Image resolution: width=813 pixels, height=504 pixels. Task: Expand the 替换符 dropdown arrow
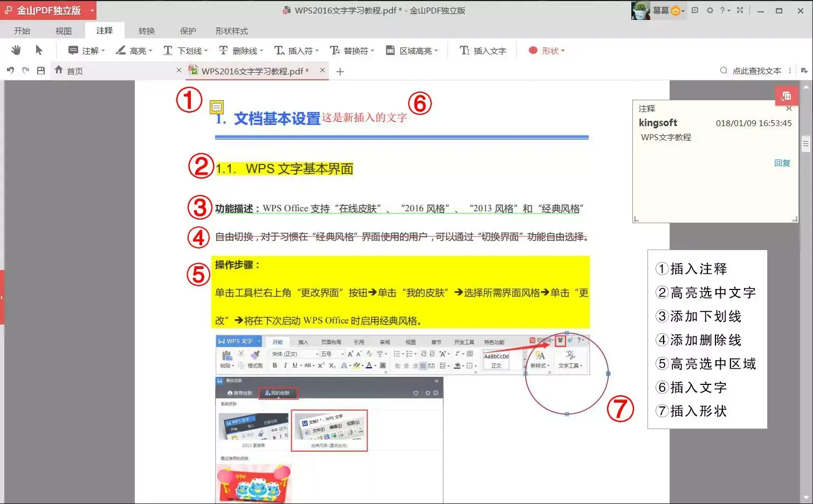[x=373, y=51]
